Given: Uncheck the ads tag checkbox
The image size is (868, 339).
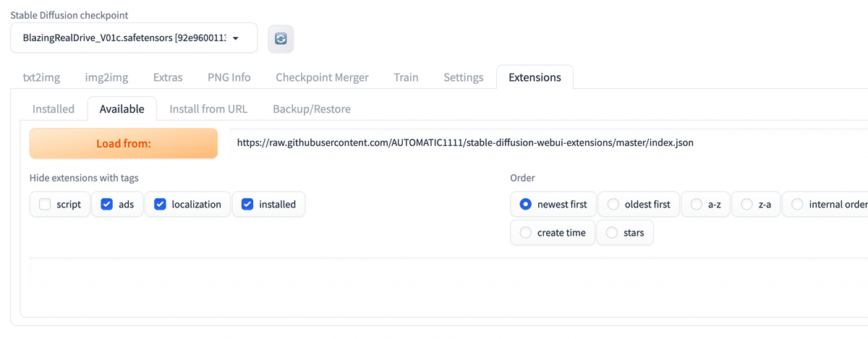Looking at the screenshot, I should click(107, 205).
